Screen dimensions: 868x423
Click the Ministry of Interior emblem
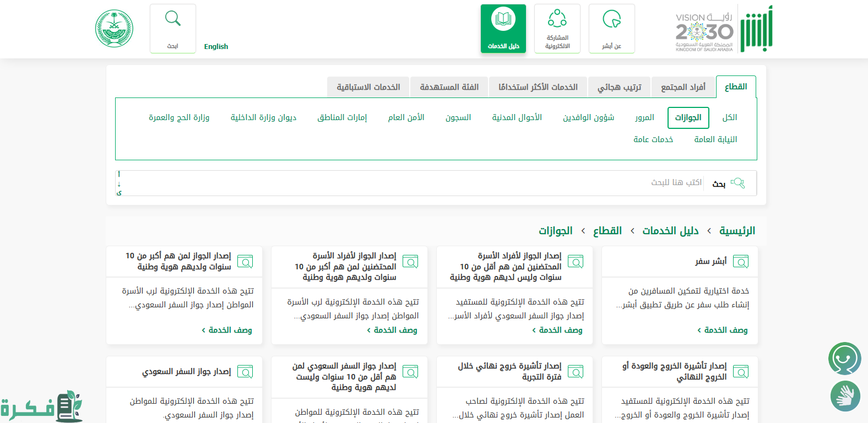coord(114,29)
